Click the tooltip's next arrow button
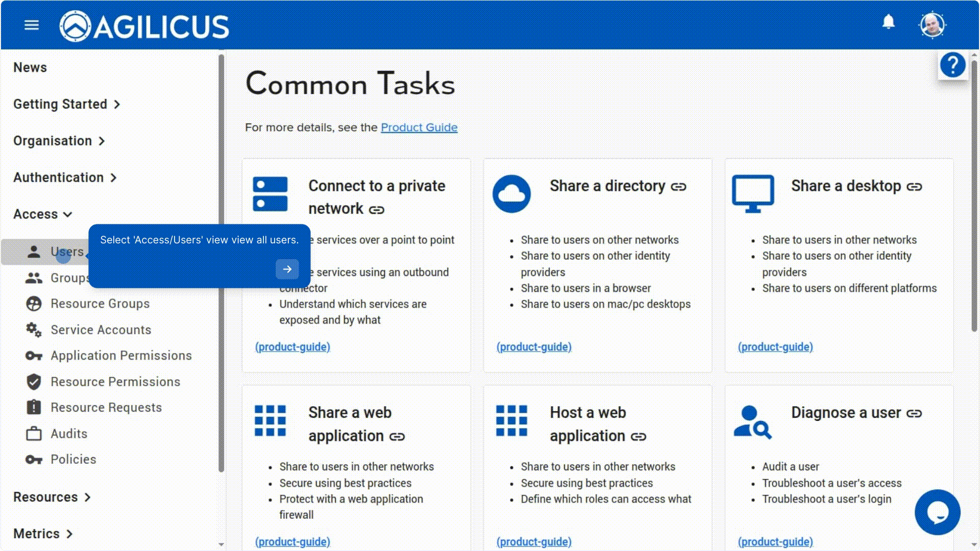Image resolution: width=980 pixels, height=551 pixels. point(287,269)
